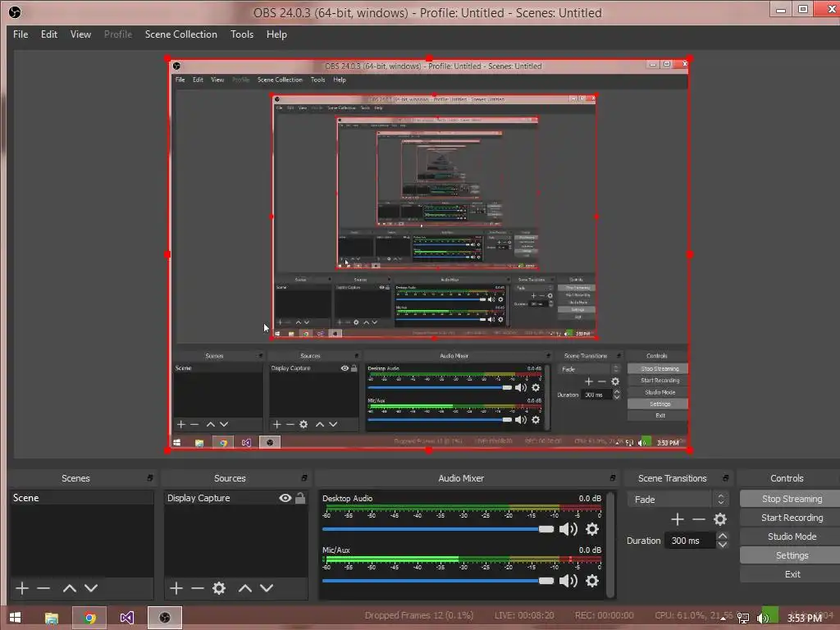Mute Mic/Aux speaker icon
Screen dimensions: 840x630
(568, 581)
